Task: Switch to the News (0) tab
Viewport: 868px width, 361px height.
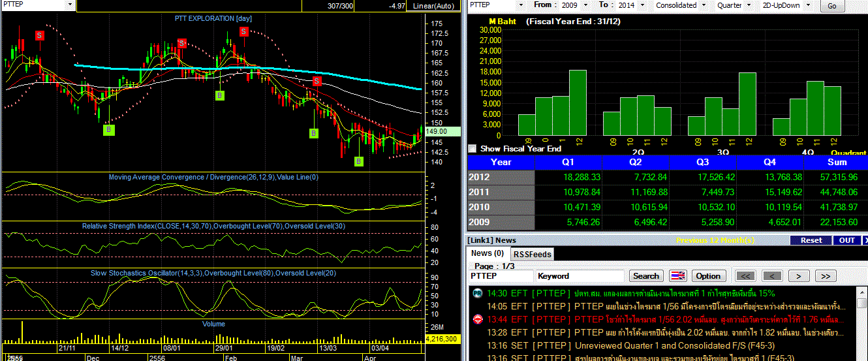Action: pos(488,253)
